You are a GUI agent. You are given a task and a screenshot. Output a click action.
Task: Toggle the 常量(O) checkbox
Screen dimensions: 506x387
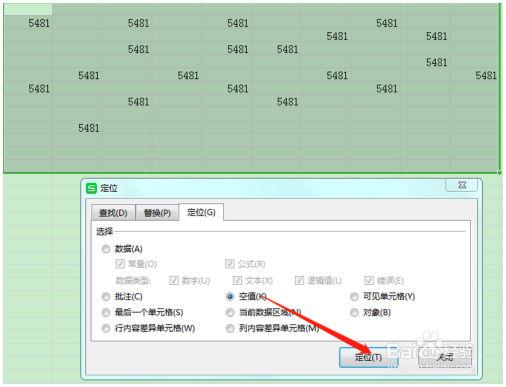(x=120, y=264)
